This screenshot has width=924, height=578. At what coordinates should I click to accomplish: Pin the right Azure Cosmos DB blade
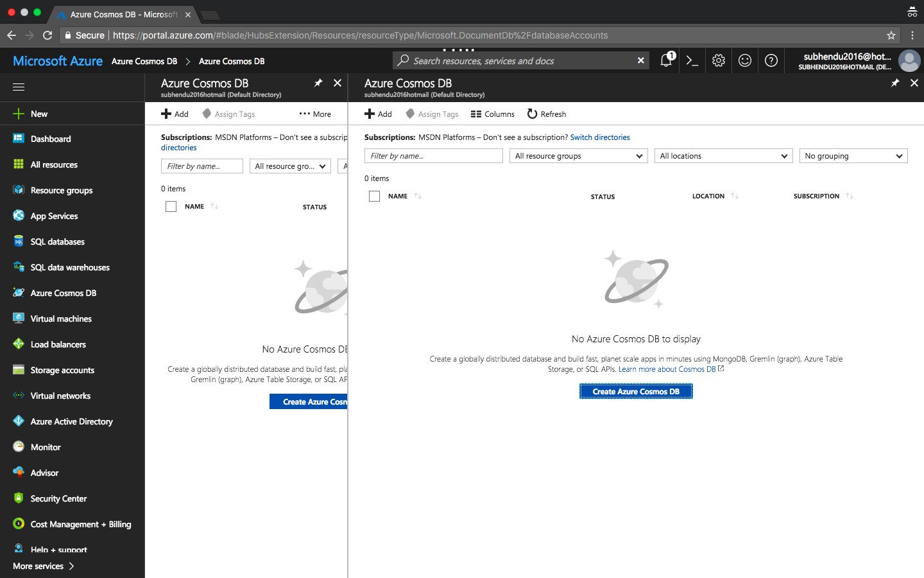[x=895, y=83]
